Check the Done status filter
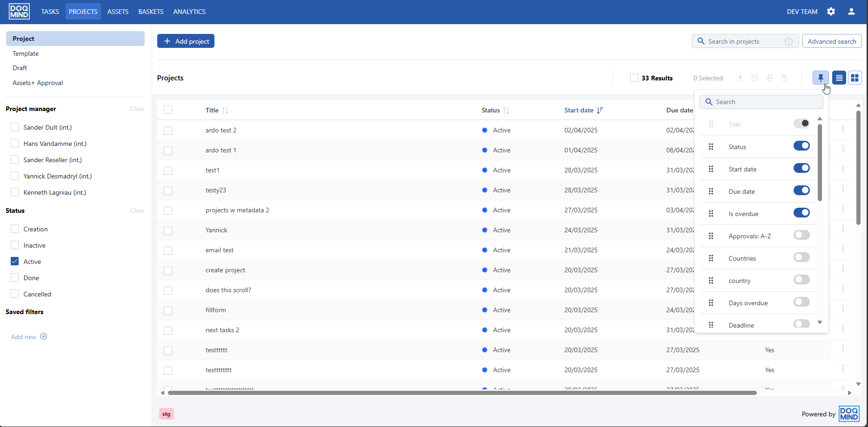868x427 pixels. [15, 277]
